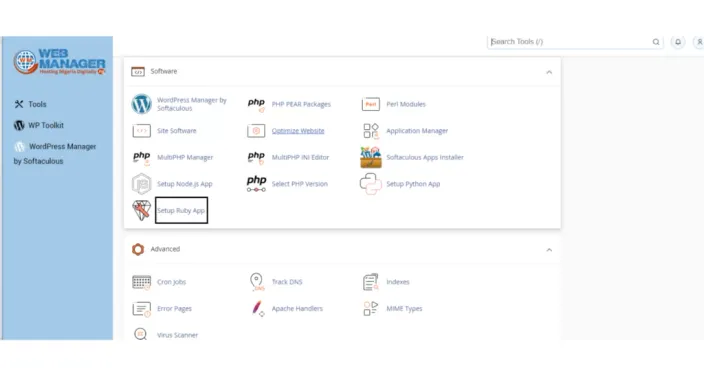Click the Select PHP Version icon
This screenshot has height=380, width=704.
[256, 184]
